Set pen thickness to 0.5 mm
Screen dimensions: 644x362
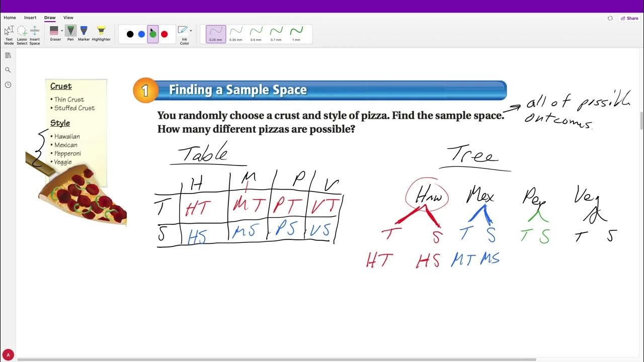[256, 34]
